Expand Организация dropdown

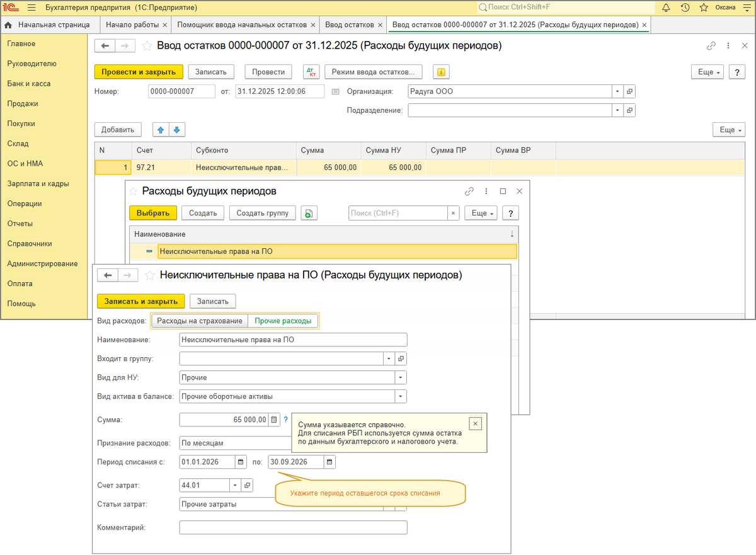tap(617, 91)
